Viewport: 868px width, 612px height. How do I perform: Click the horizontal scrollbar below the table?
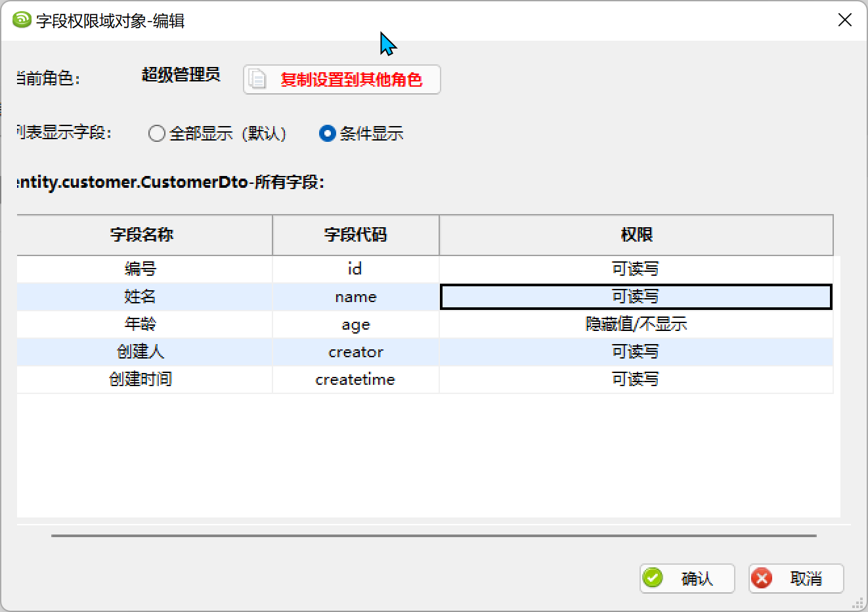(433, 536)
